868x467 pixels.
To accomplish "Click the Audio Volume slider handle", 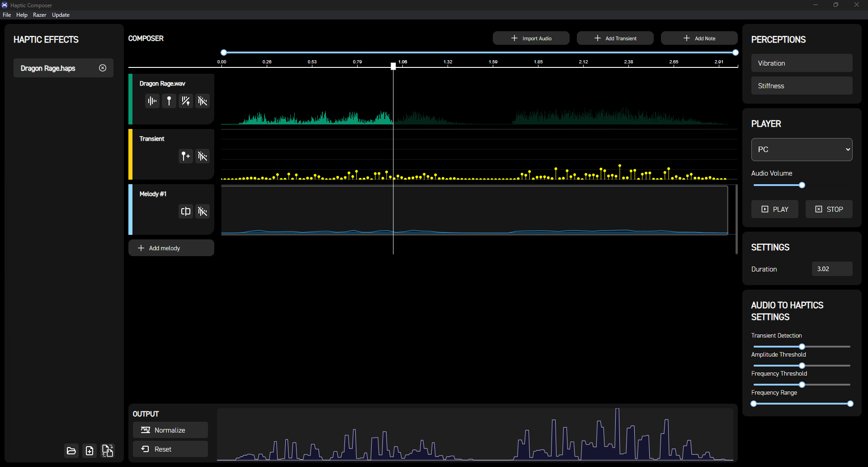I will pos(802,185).
